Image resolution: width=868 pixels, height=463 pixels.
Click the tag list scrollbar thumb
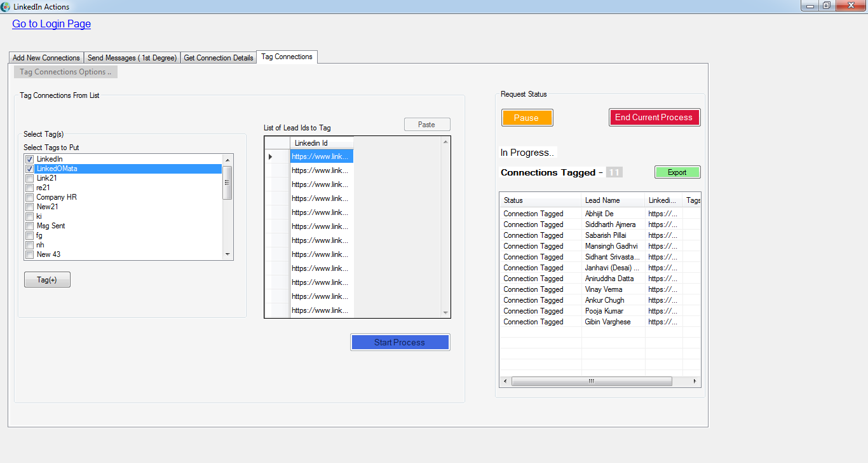(227, 183)
